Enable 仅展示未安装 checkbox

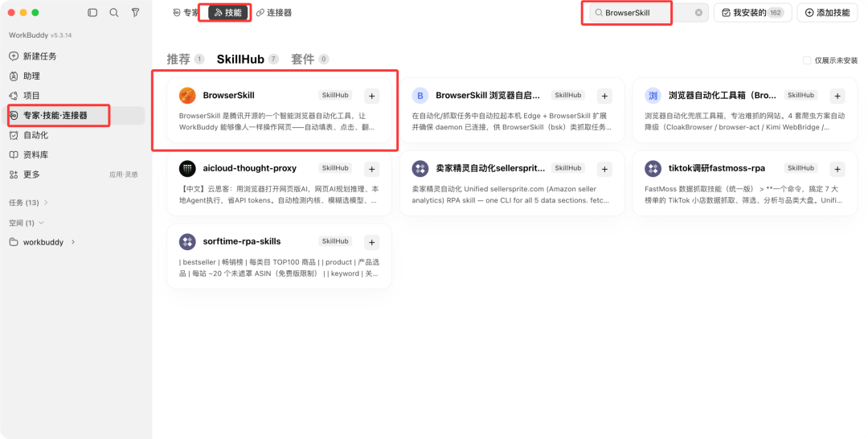[807, 60]
